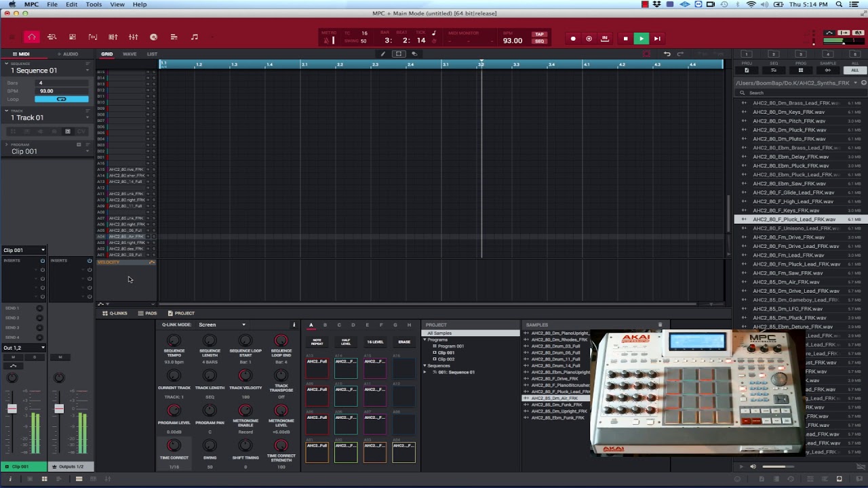Click the SEQ tempo source button

point(539,41)
